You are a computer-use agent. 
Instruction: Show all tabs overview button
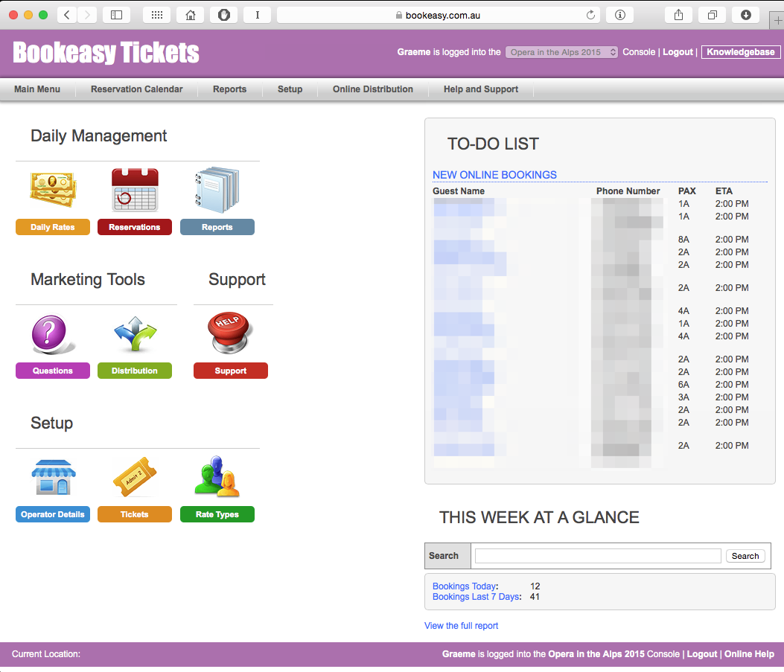tap(712, 15)
